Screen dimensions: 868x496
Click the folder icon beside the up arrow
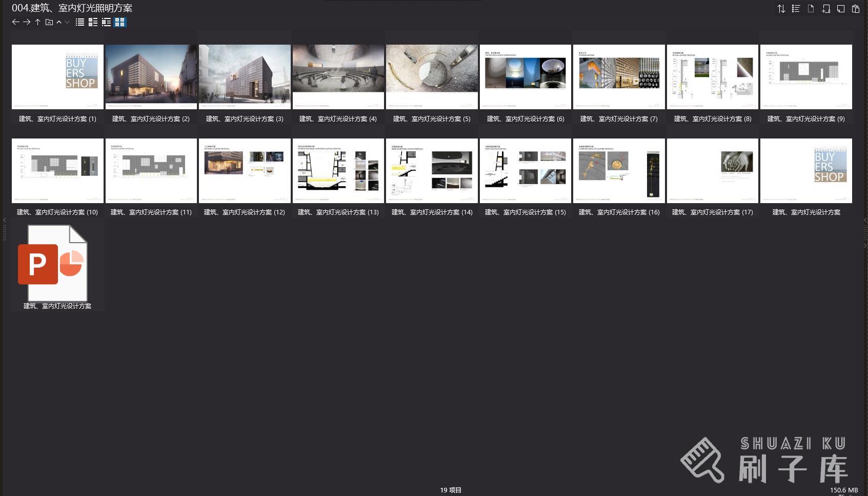[49, 22]
